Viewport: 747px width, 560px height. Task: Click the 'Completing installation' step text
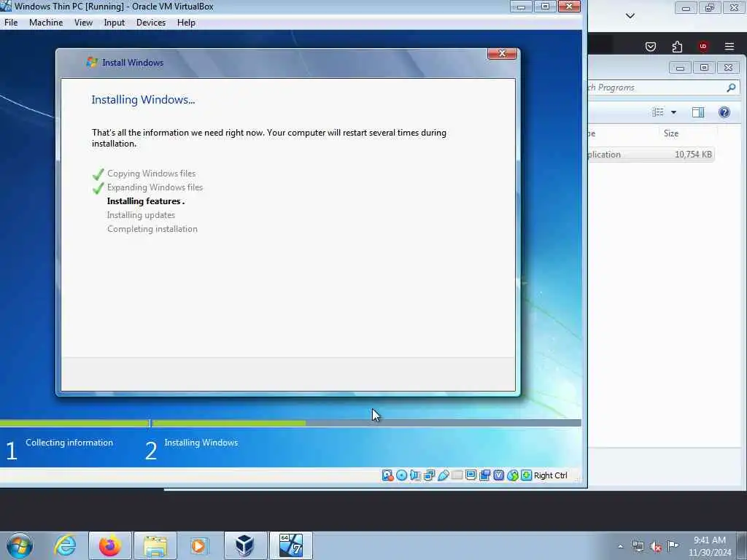(152, 228)
